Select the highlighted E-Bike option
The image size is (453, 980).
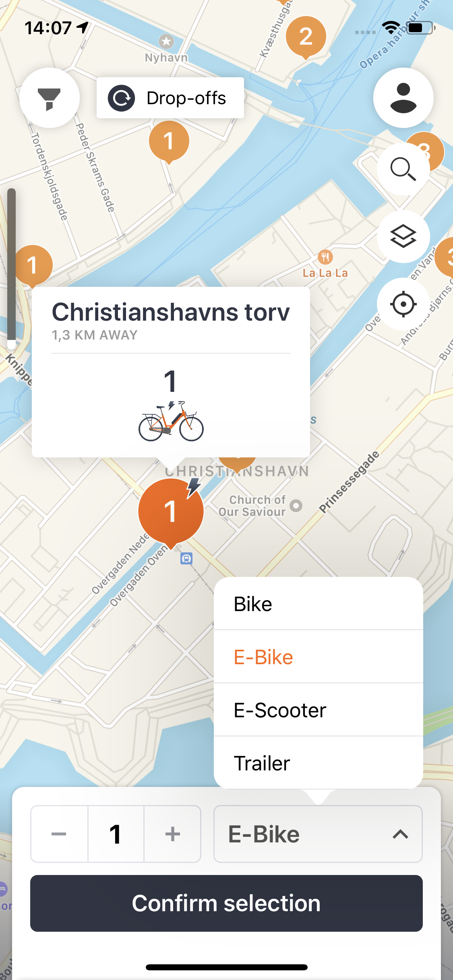318,657
